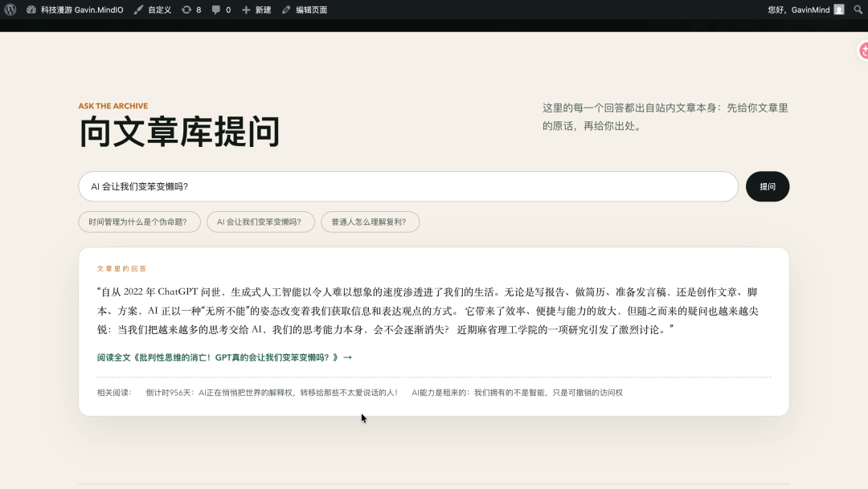Click the 向文章库提问 heading
868x489 pixels.
179,132
